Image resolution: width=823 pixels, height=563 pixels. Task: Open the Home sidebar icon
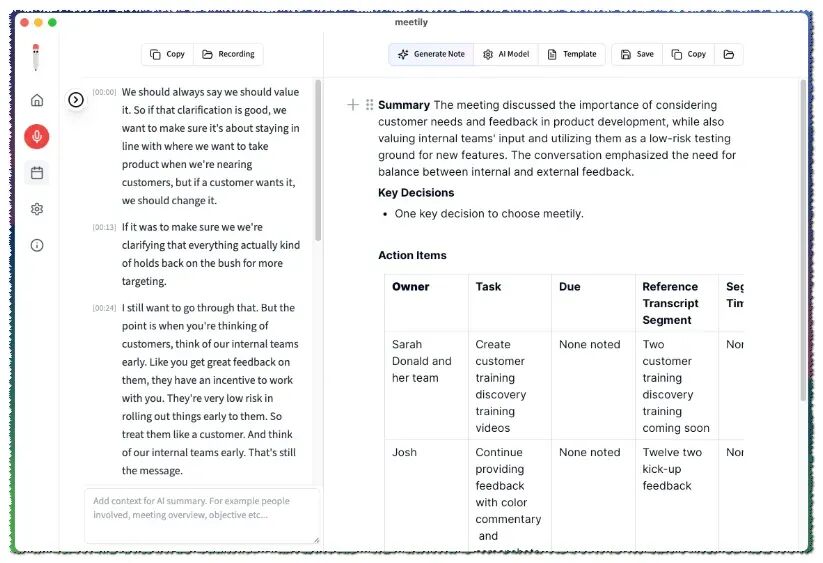[37, 100]
